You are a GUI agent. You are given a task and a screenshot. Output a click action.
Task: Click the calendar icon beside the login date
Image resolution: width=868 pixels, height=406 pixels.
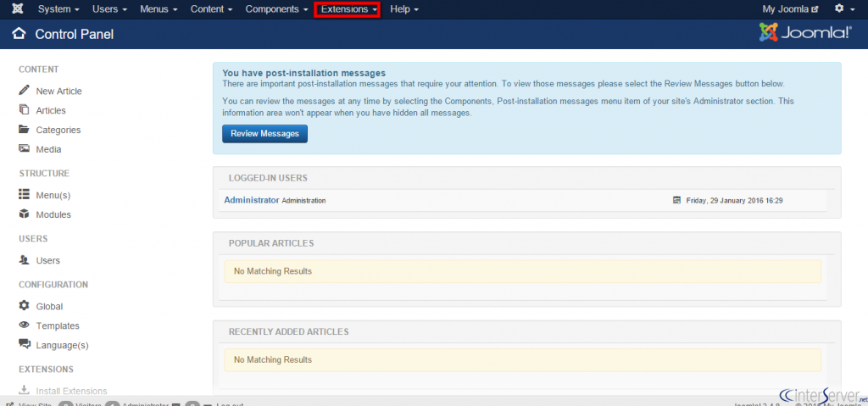[676, 200]
